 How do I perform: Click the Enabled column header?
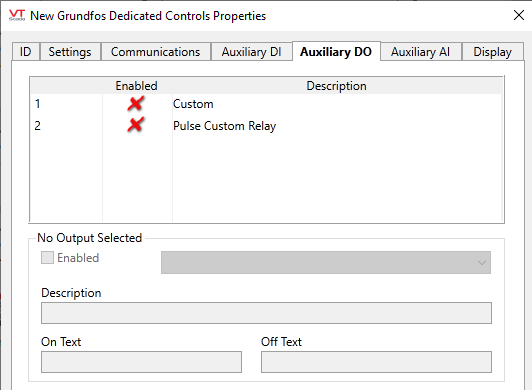click(x=136, y=86)
